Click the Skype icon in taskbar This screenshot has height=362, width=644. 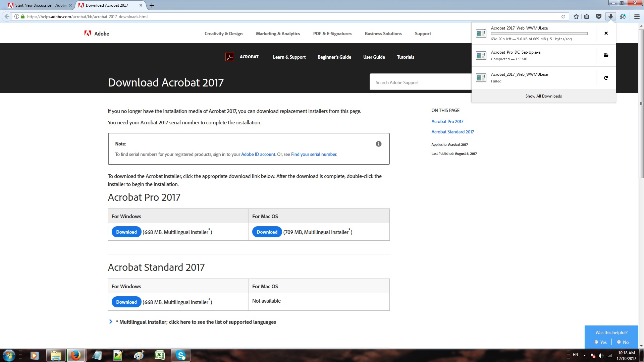pos(181,355)
